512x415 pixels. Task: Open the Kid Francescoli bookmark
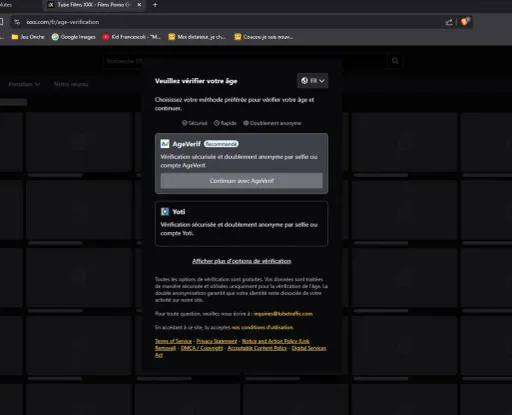(132, 37)
